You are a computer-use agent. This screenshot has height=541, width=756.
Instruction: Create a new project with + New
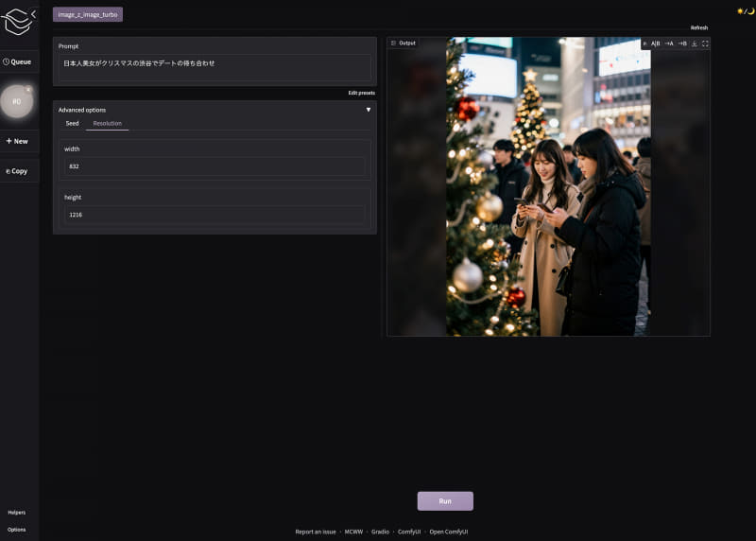(17, 141)
